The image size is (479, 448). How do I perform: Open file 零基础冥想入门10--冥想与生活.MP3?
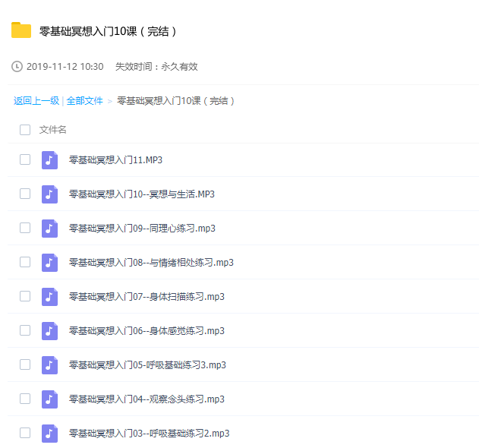click(142, 194)
